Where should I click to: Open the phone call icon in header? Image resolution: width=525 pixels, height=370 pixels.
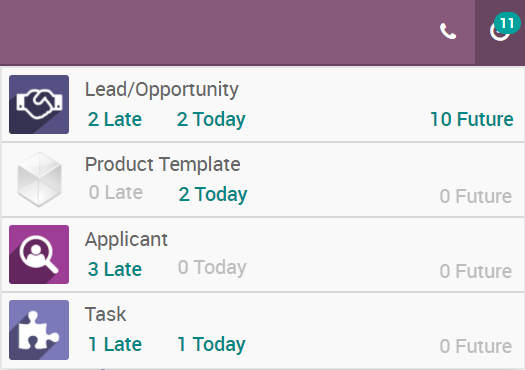tap(448, 31)
